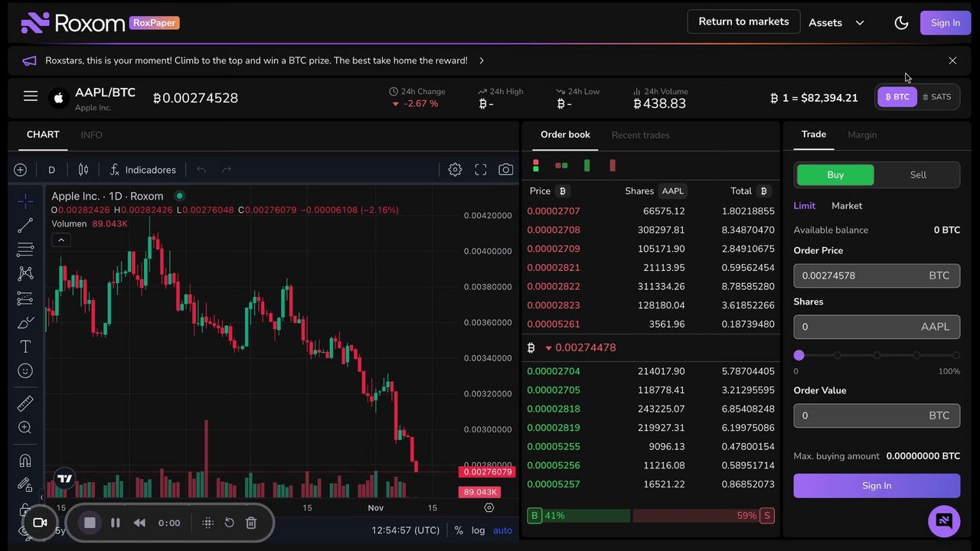Click the Order Price input field
Image resolution: width=980 pixels, height=551 pixels.
pyautogui.click(x=877, y=275)
